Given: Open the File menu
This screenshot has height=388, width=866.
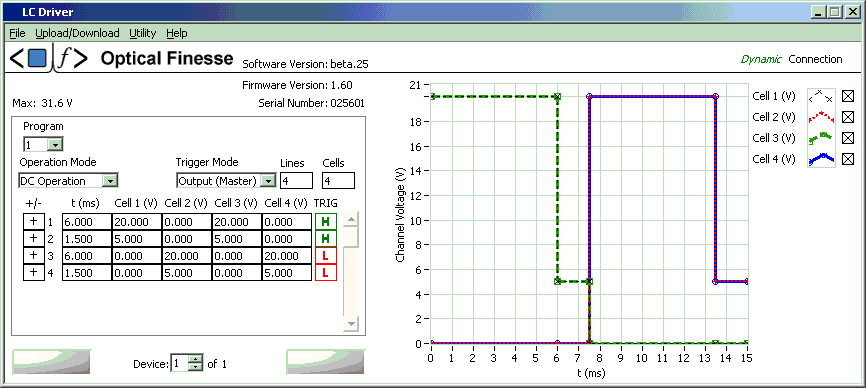Looking at the screenshot, I should [x=17, y=33].
